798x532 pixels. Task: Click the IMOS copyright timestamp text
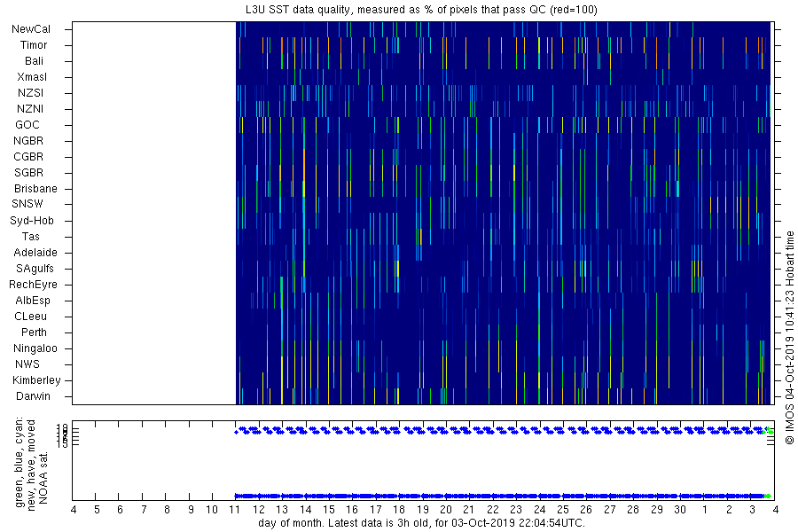789,338
